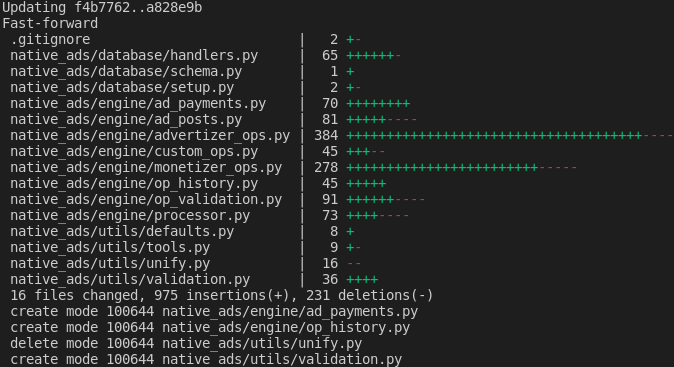This screenshot has width=674, height=367.
Task: Click native_ads/utils/defaults.py filename
Action: point(122,232)
